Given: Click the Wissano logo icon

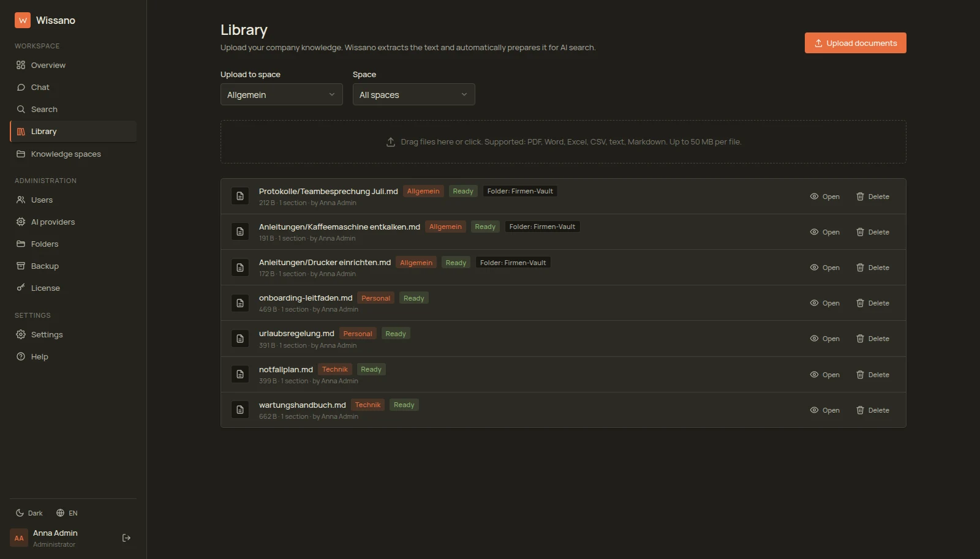Looking at the screenshot, I should pyautogui.click(x=23, y=20).
